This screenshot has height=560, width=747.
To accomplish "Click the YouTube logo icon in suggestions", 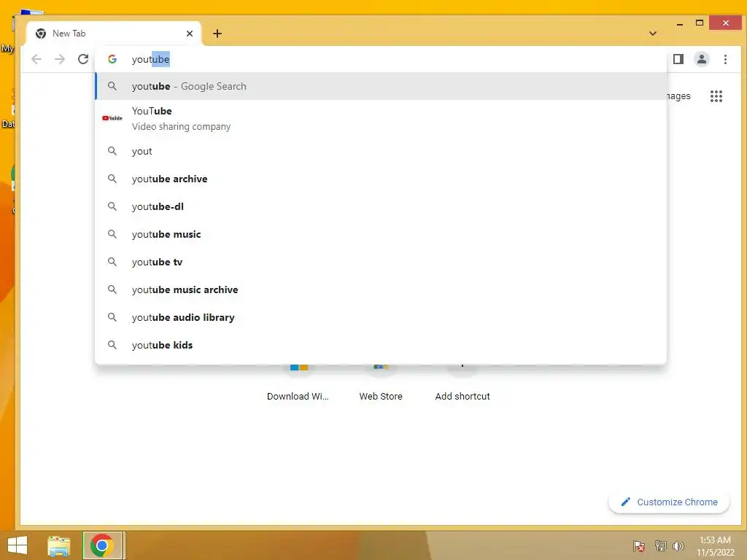I will [x=112, y=118].
